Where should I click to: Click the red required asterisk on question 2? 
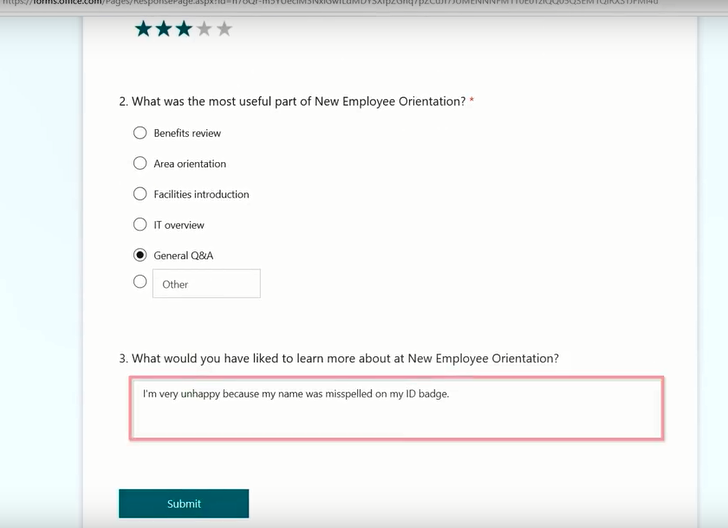[x=472, y=101]
